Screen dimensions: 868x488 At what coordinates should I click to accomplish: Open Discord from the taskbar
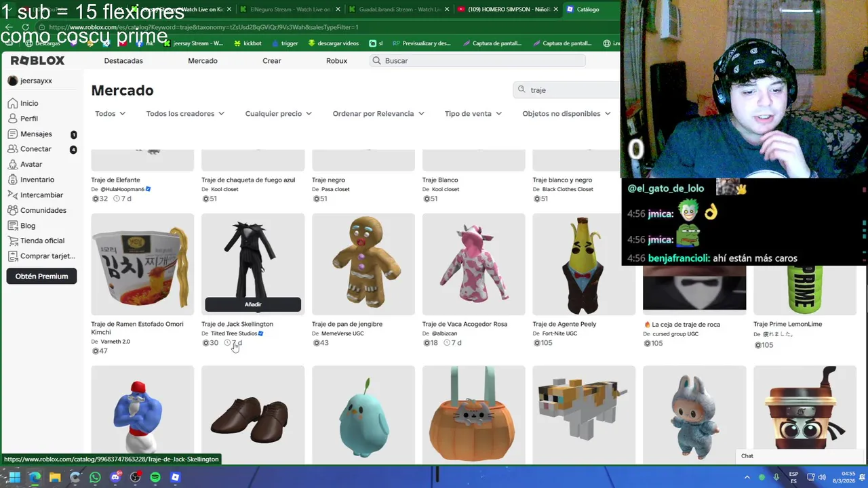coord(115,477)
